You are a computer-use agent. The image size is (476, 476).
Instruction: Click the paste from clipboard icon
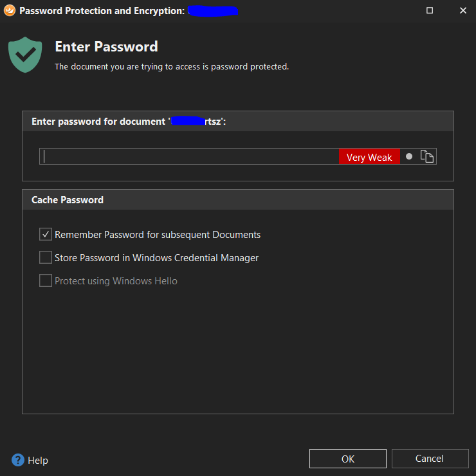(x=427, y=156)
